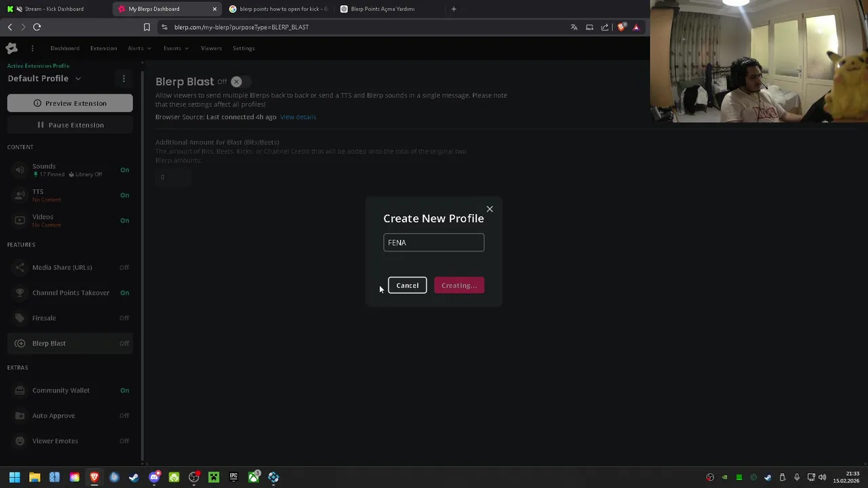Cancel the new profile creation

pyautogui.click(x=408, y=285)
